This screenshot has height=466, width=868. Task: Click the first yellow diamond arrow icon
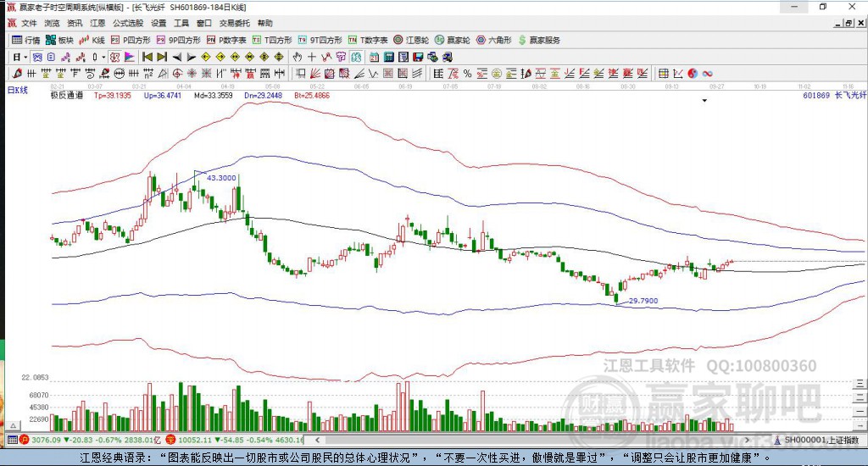click(206, 57)
